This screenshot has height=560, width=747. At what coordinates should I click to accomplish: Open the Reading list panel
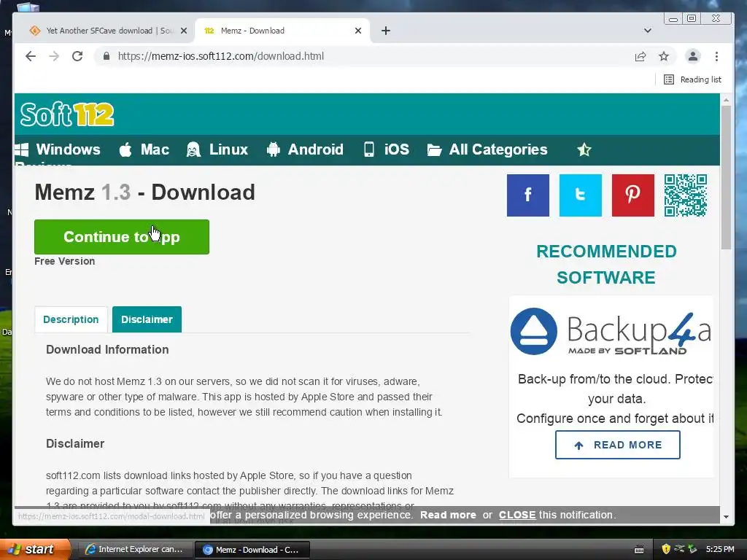(x=693, y=79)
